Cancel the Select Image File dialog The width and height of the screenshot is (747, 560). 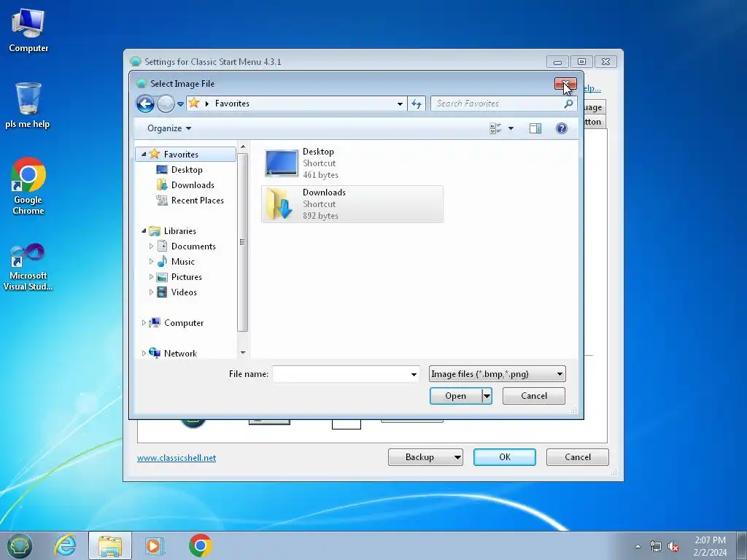tap(533, 396)
